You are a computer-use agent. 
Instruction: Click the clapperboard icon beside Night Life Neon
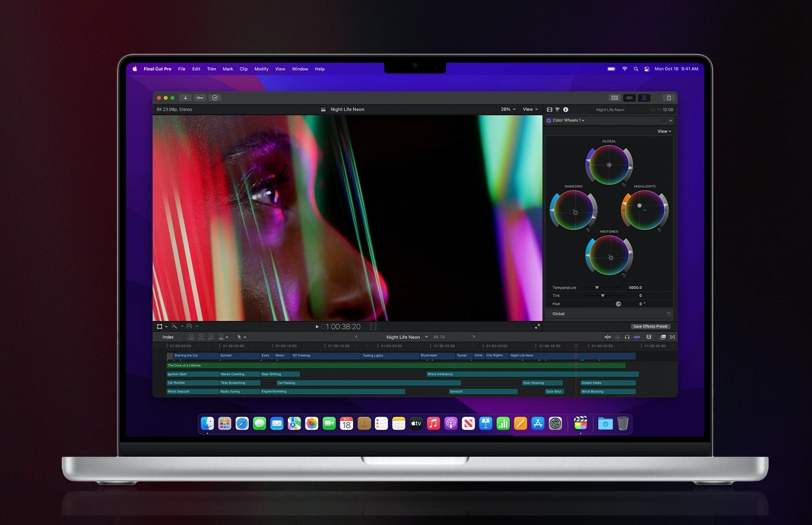point(323,110)
